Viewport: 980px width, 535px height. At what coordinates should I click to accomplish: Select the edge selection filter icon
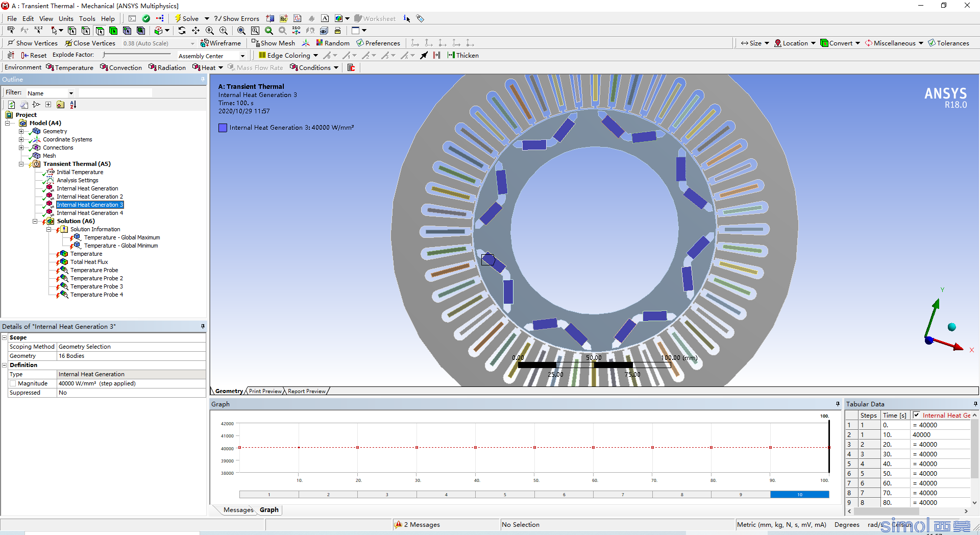click(86, 31)
